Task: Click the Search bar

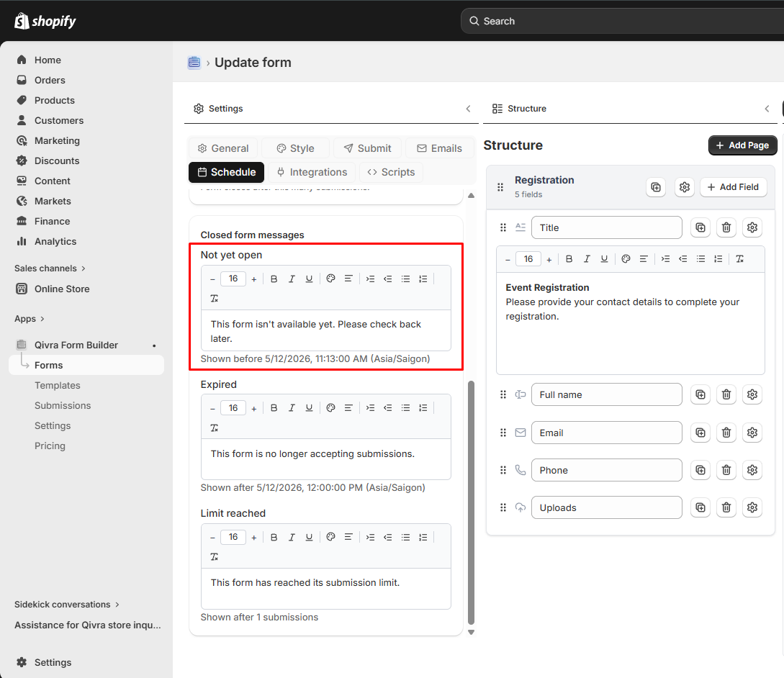Action: [622, 21]
